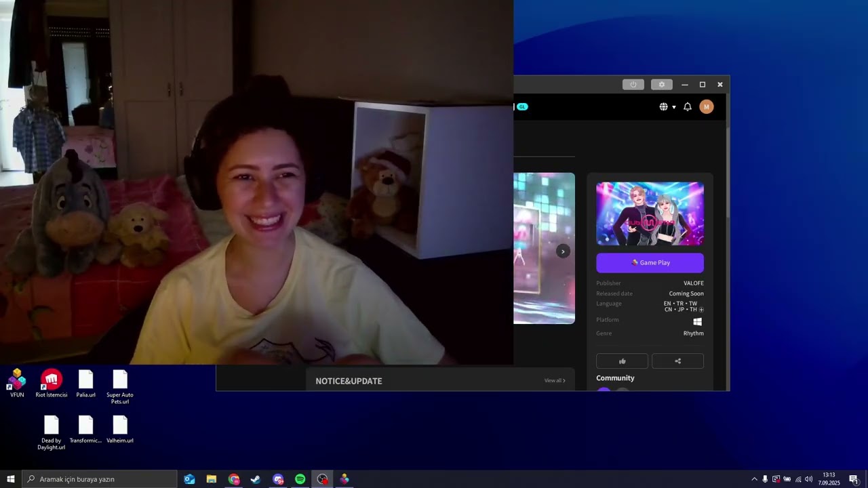Viewport: 868px width, 488px height.
Task: Open the volume speaker tray icon
Action: [808, 479]
